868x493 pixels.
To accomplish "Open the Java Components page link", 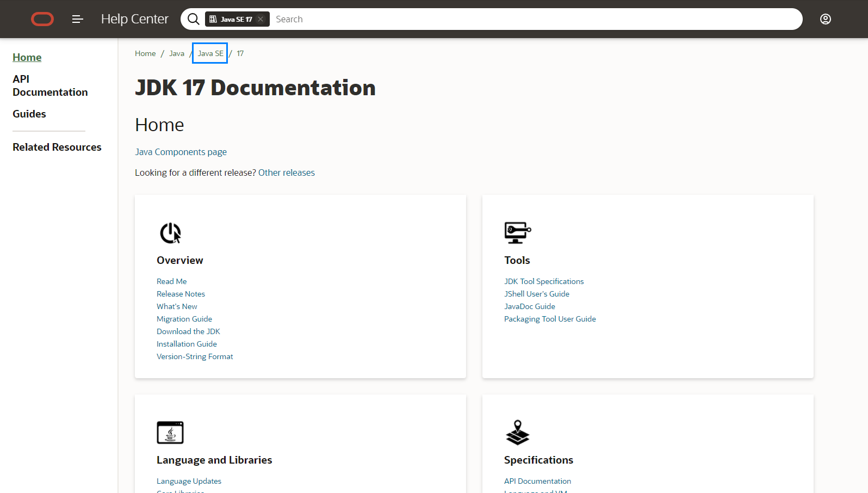I will [x=181, y=152].
